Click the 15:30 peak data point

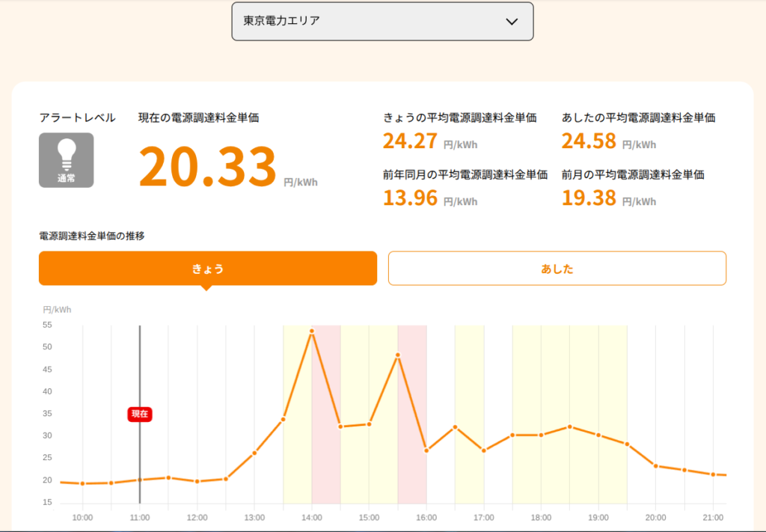[398, 355]
